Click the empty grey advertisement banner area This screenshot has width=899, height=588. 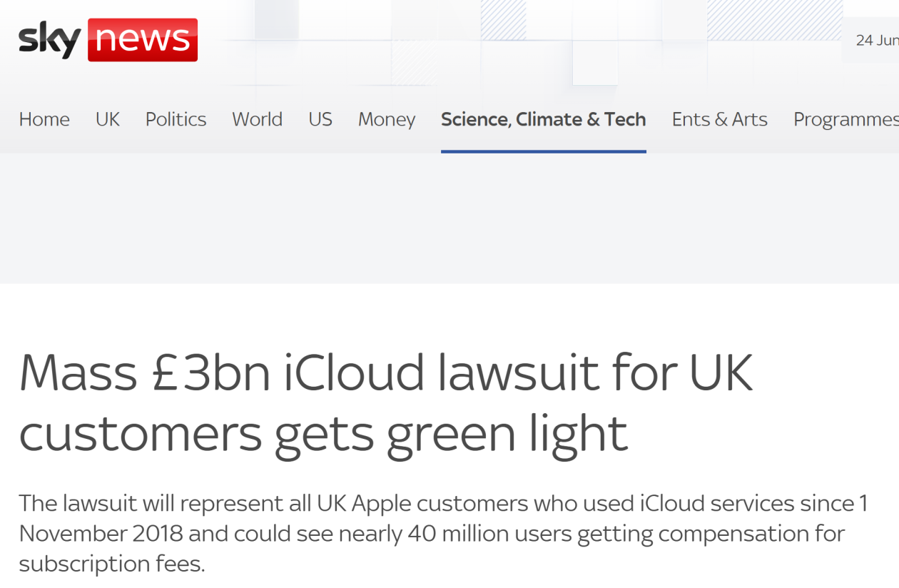[449, 218]
